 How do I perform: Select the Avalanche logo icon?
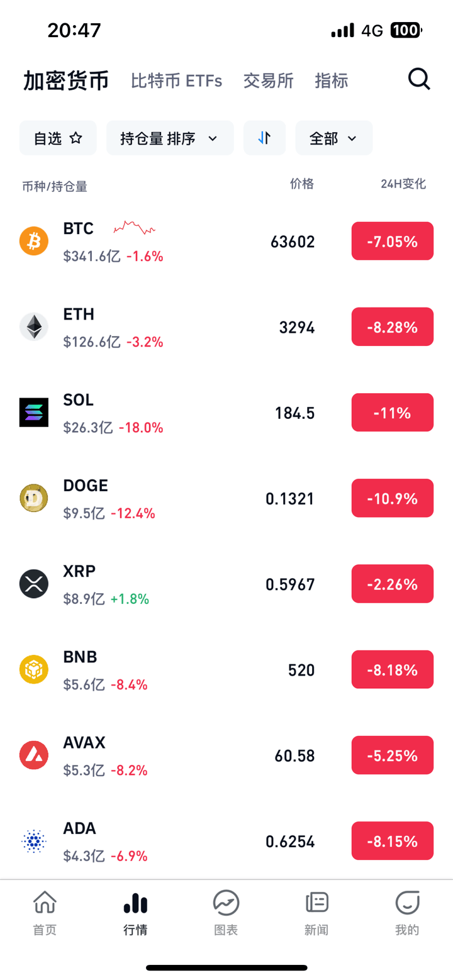pos(34,755)
